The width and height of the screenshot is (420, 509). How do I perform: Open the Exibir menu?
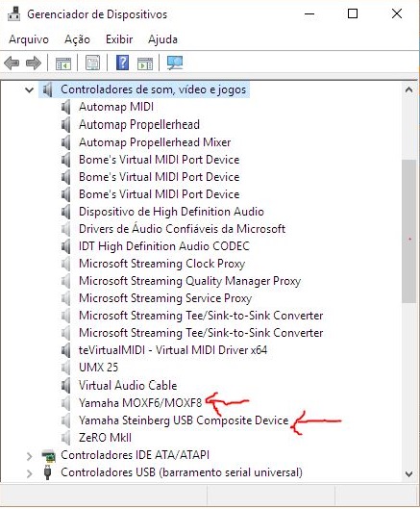(x=119, y=39)
